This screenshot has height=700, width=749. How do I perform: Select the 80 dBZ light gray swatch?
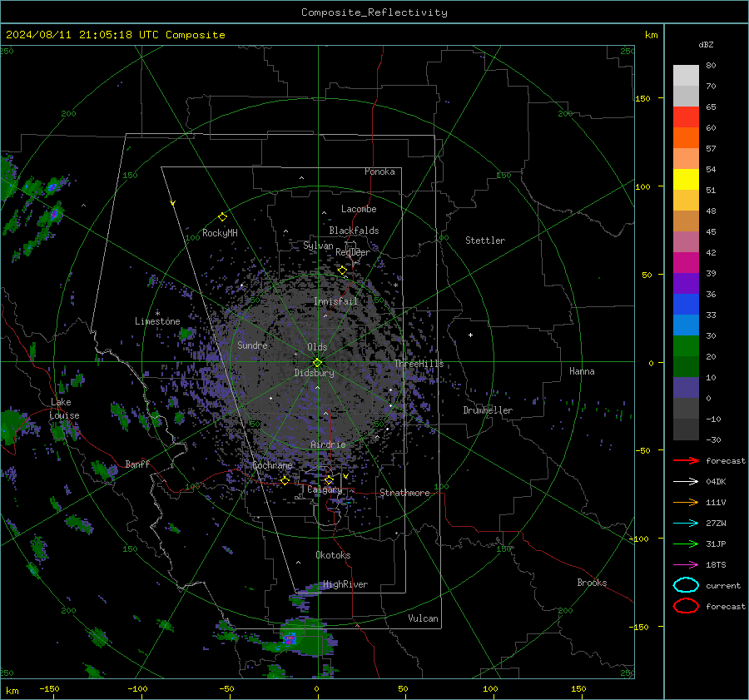pyautogui.click(x=686, y=75)
